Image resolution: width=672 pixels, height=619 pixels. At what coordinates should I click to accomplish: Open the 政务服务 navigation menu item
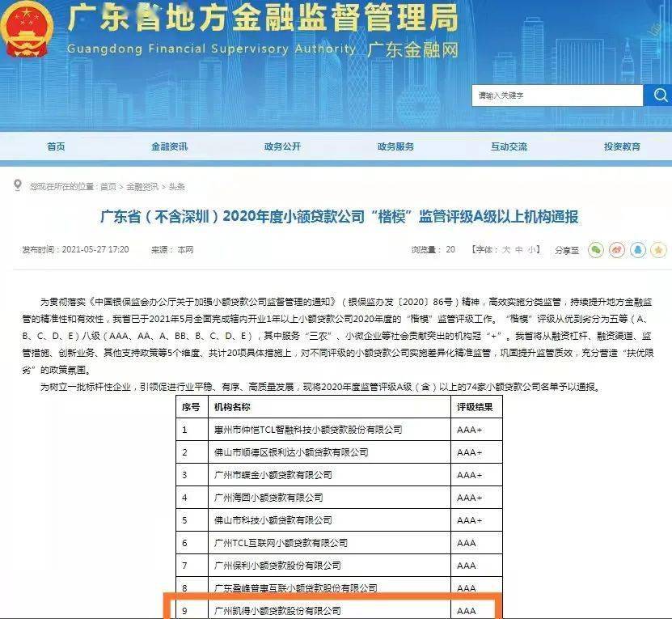395,146
